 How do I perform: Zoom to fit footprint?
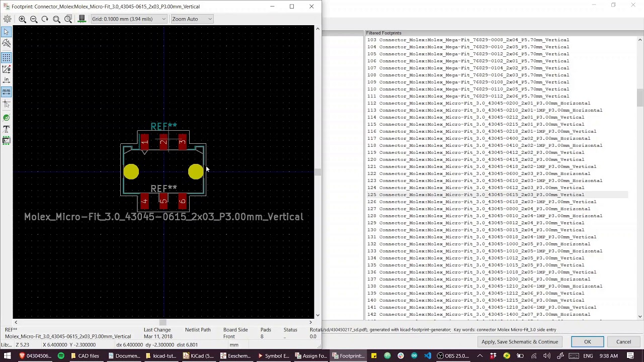click(56, 19)
